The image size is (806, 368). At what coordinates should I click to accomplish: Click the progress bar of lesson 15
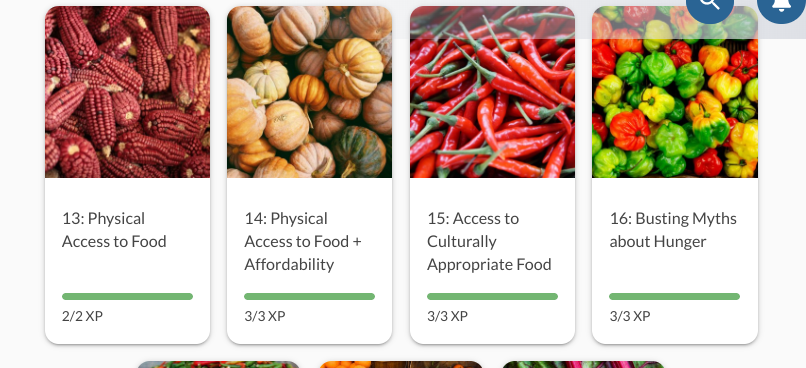tap(492, 297)
